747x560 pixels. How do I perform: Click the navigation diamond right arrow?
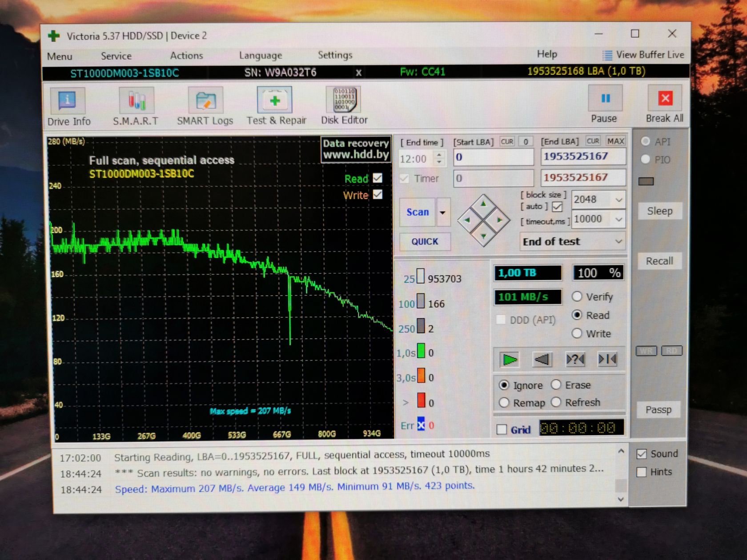pyautogui.click(x=500, y=220)
